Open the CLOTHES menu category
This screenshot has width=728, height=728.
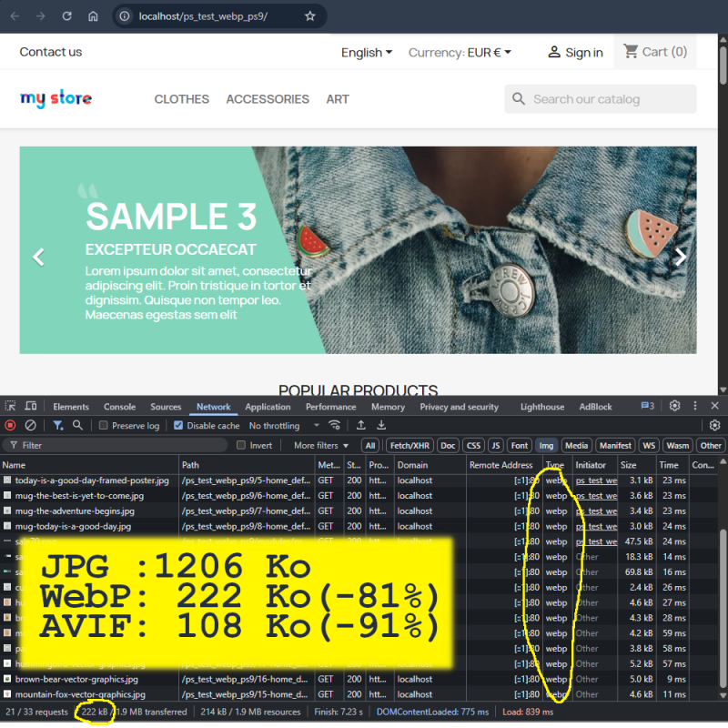[181, 99]
